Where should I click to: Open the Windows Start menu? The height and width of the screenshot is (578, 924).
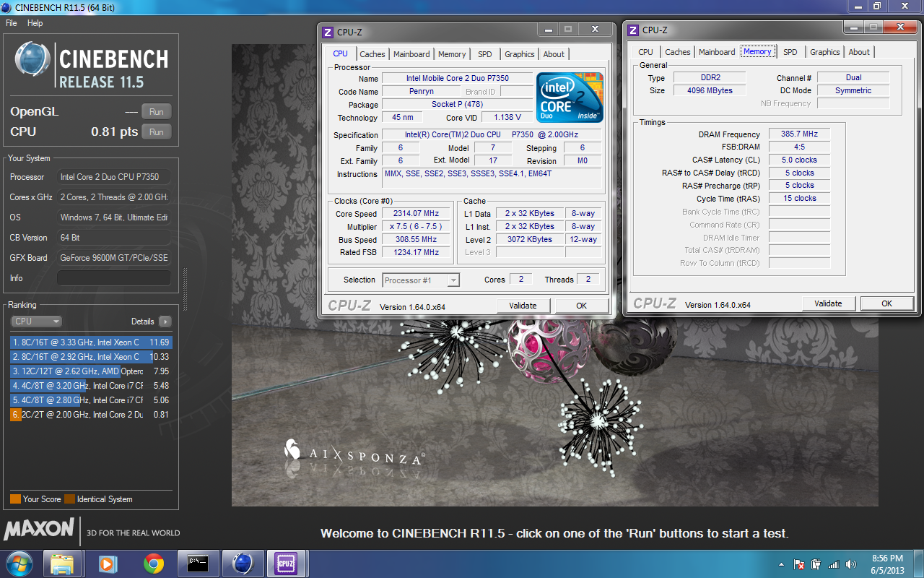[x=19, y=564]
